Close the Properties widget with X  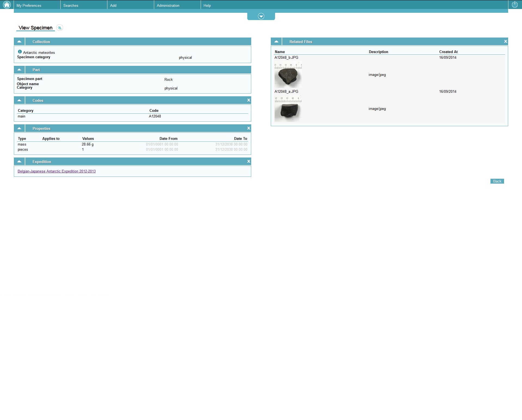point(248,128)
